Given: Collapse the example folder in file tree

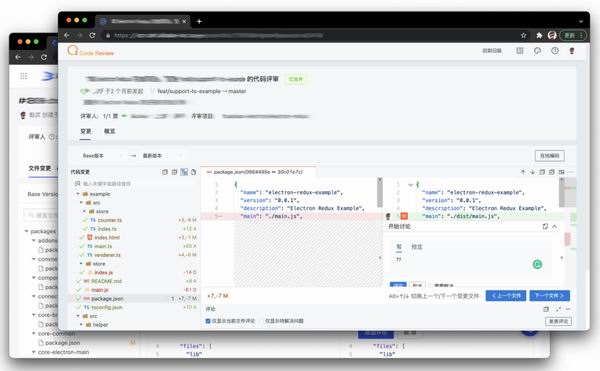Looking at the screenshot, I should 78,194.
